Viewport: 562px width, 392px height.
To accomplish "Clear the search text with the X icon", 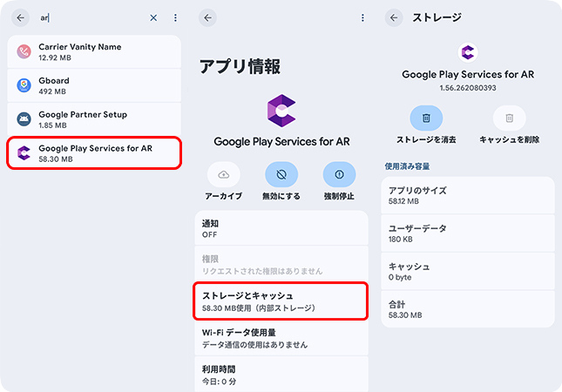I will (x=153, y=17).
